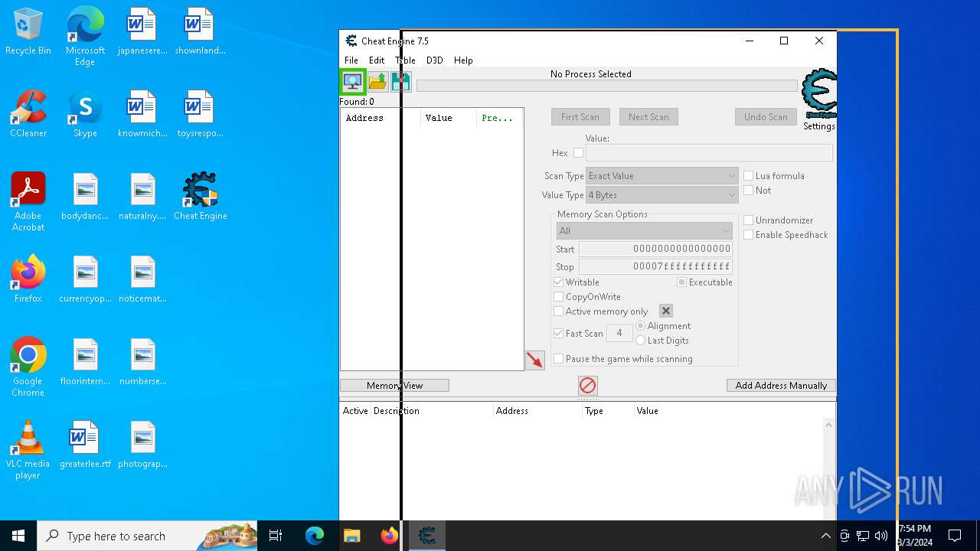Click the Start address field

pyautogui.click(x=655, y=249)
